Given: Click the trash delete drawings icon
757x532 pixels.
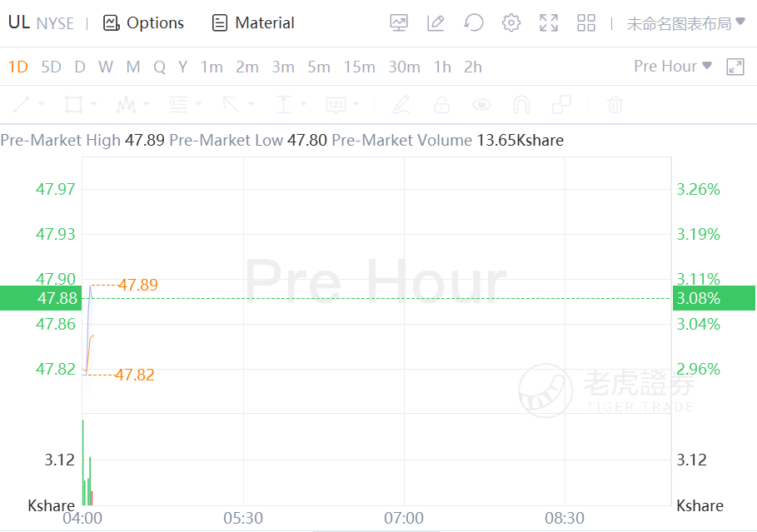Looking at the screenshot, I should [x=615, y=105].
